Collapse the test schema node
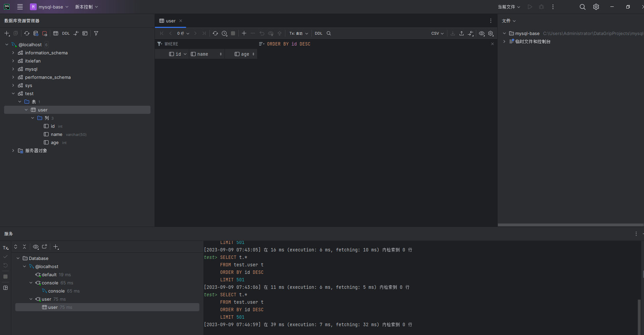This screenshot has width=644, height=335. point(13,93)
